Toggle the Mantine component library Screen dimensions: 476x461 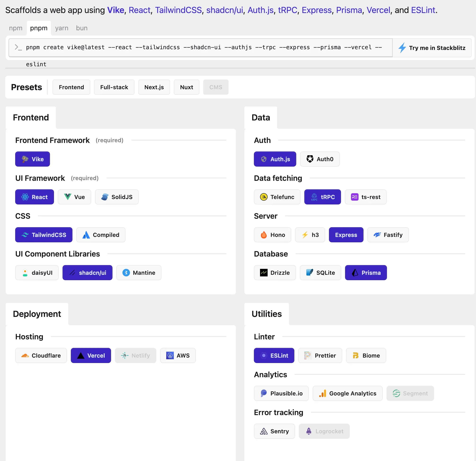[x=139, y=272]
